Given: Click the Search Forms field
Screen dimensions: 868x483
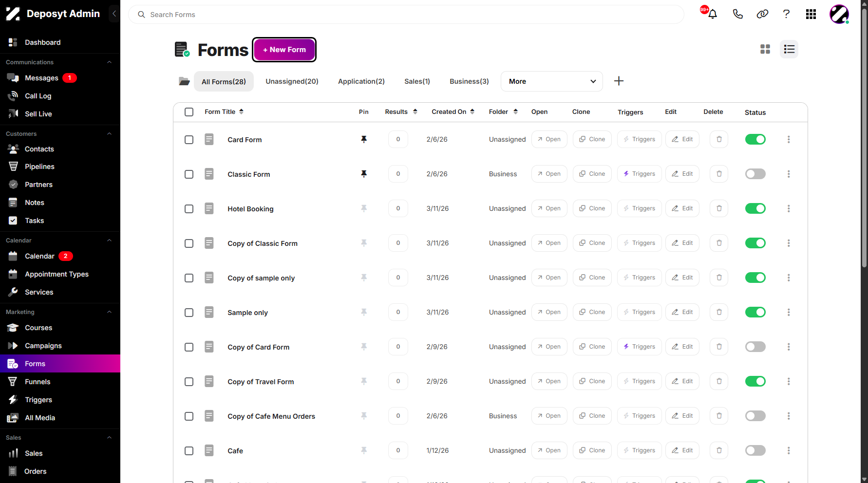Looking at the screenshot, I should [406, 15].
